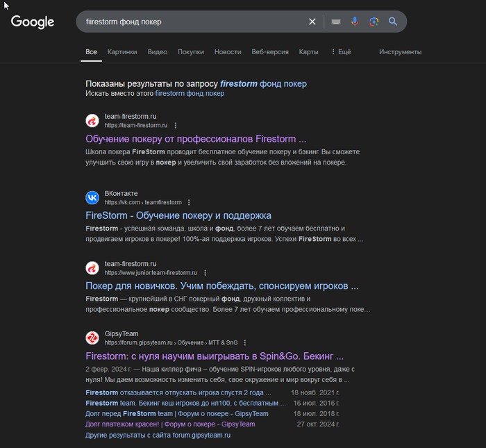
Task: Click favicon of junior.team-firestorm.ru result
Action: (x=92, y=268)
